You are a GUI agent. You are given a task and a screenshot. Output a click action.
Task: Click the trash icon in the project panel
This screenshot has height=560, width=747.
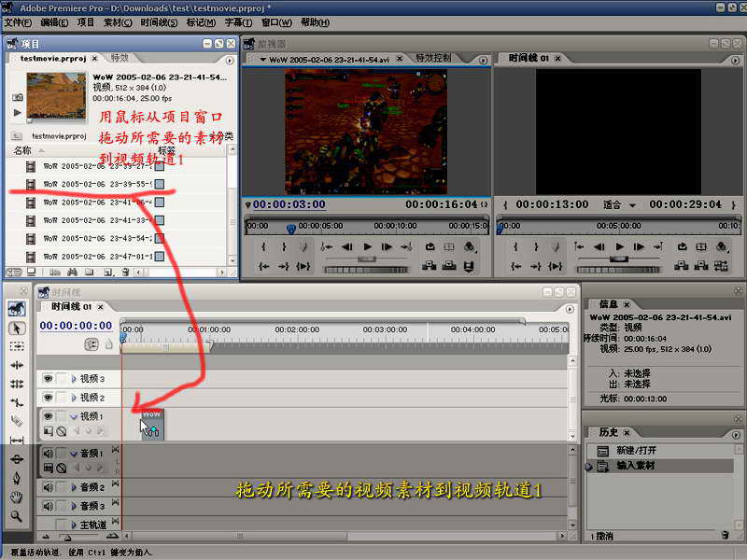click(x=125, y=272)
